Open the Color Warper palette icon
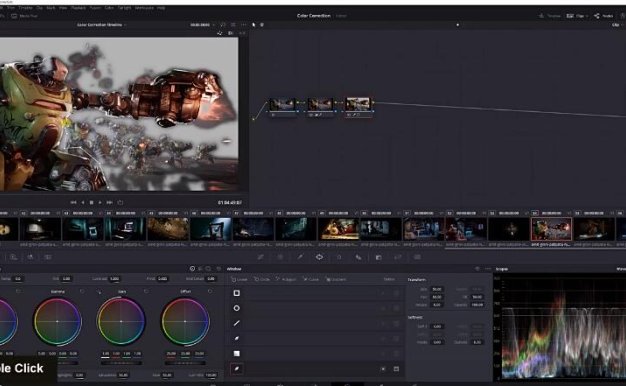 point(280,257)
